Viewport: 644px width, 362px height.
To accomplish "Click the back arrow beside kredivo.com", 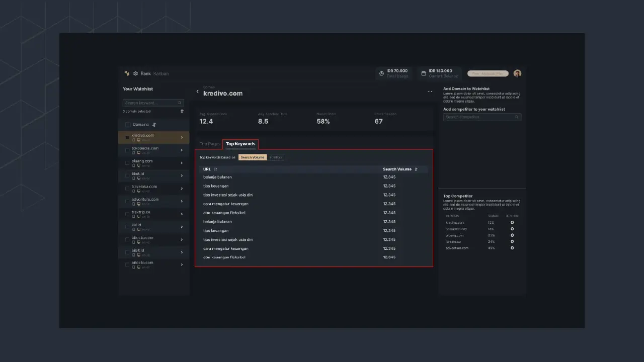I will click(x=197, y=92).
